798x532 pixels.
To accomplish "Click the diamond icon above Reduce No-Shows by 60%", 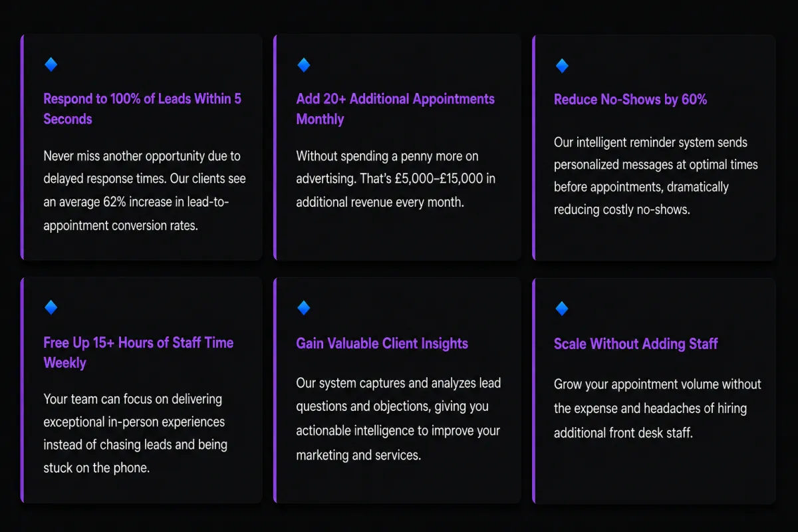I will click(561, 65).
